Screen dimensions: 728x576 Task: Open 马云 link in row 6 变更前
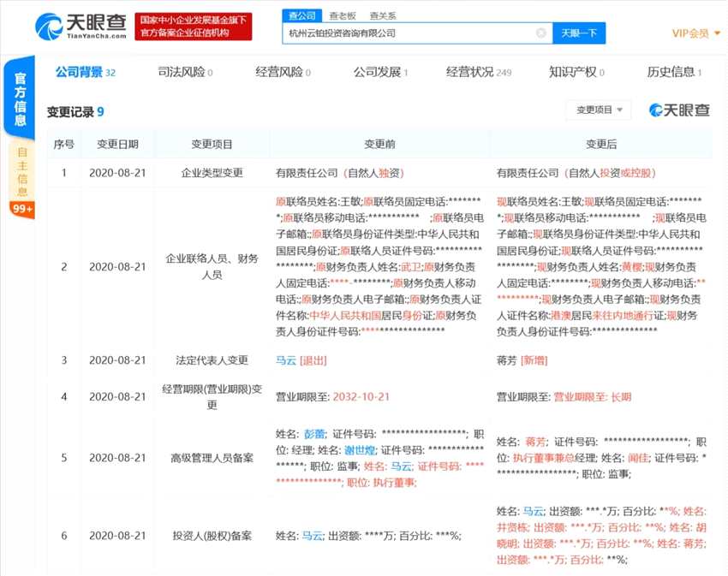coord(313,536)
